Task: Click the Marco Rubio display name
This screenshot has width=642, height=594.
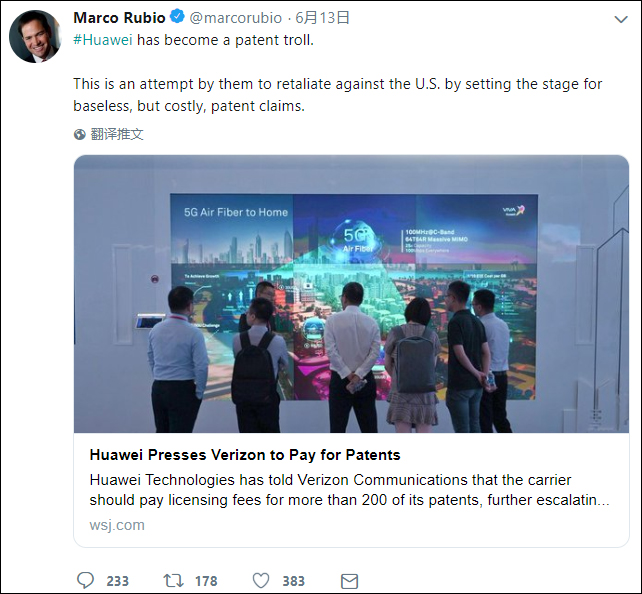Action: 120,18
